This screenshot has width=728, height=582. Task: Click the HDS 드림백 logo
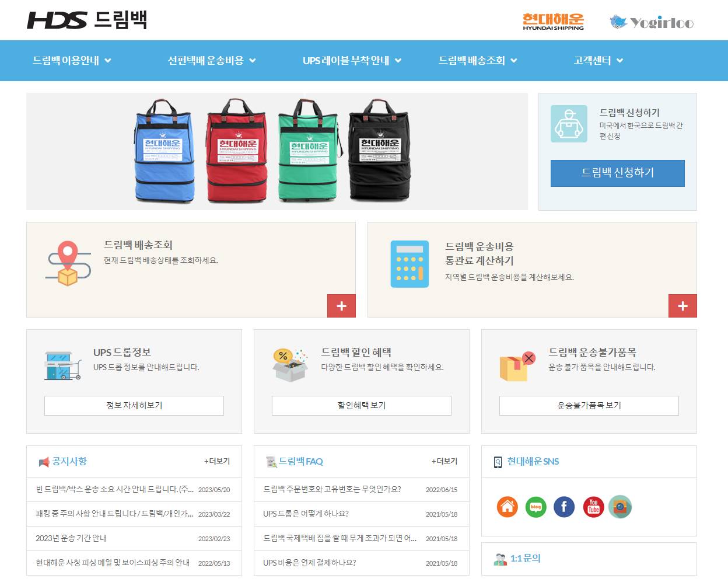coord(87,20)
